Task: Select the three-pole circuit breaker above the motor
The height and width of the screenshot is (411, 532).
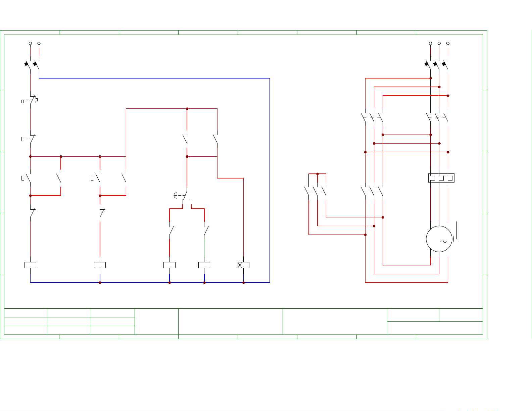Action: (437, 64)
